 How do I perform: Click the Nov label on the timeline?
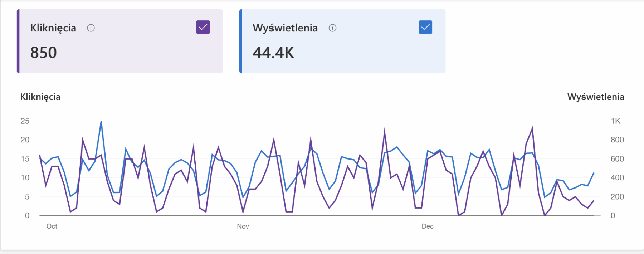click(x=243, y=226)
